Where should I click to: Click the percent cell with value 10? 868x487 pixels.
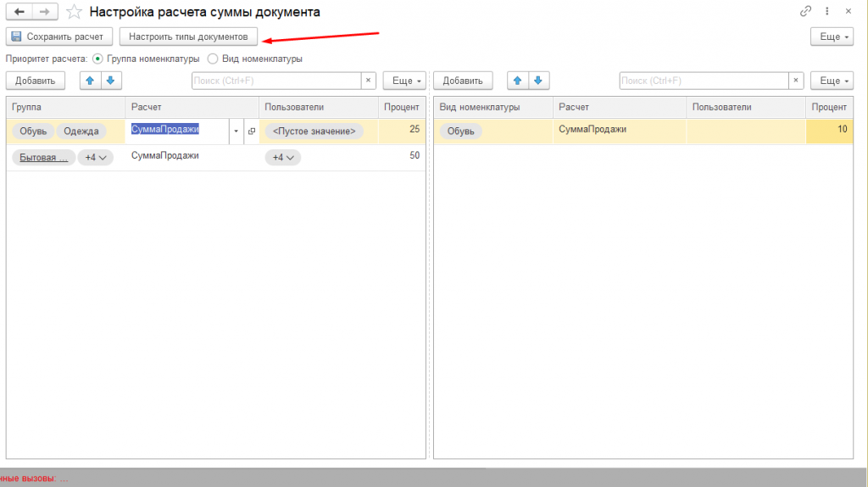pos(829,132)
